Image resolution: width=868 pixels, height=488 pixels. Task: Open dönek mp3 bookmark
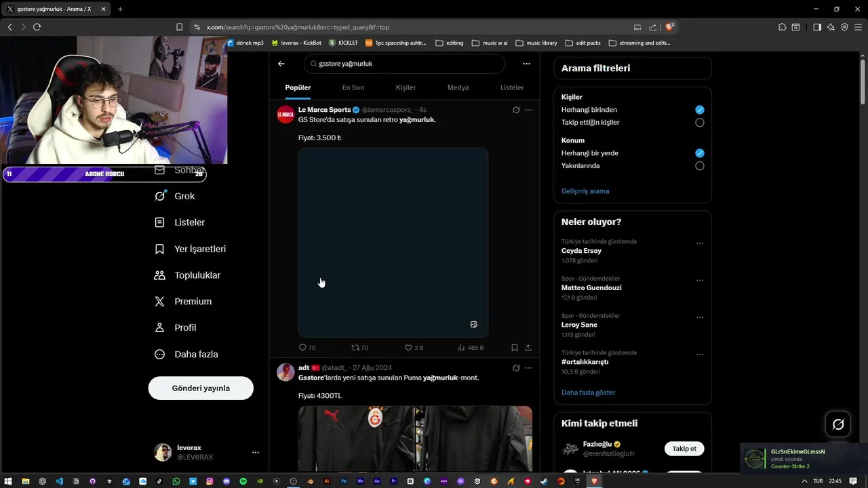(x=245, y=43)
